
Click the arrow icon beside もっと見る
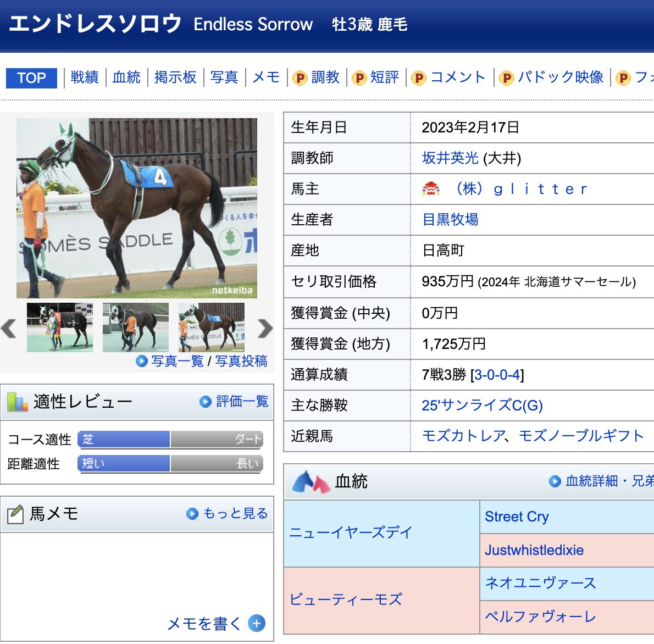(x=192, y=514)
